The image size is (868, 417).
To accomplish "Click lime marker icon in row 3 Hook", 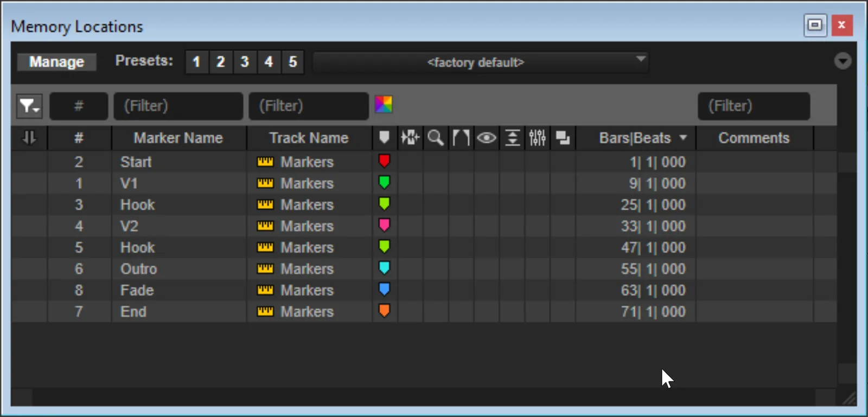I will tap(384, 204).
